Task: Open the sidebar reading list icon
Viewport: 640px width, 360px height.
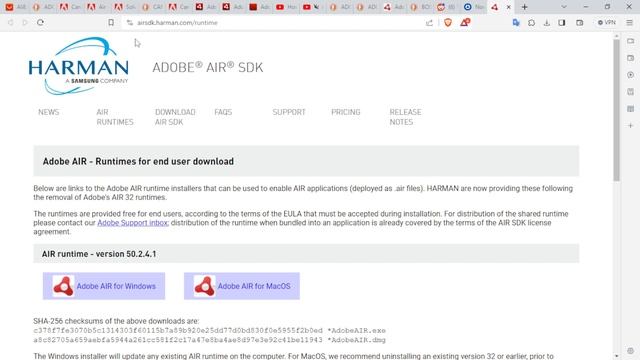Action: coord(631,109)
